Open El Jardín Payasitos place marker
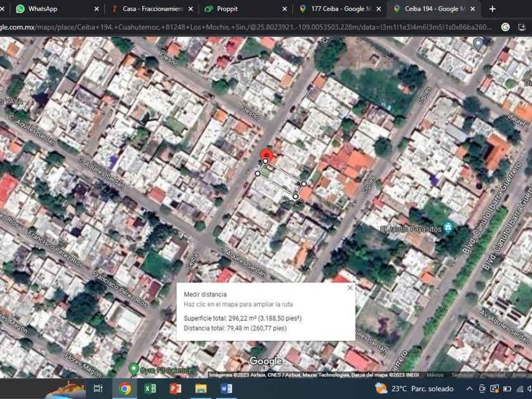The image size is (532, 399). [448, 227]
